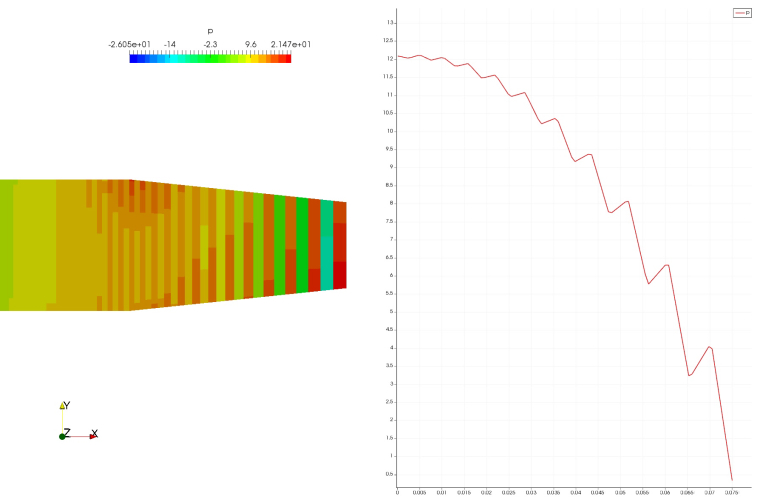Click the blue end of the color bar

click(134, 59)
